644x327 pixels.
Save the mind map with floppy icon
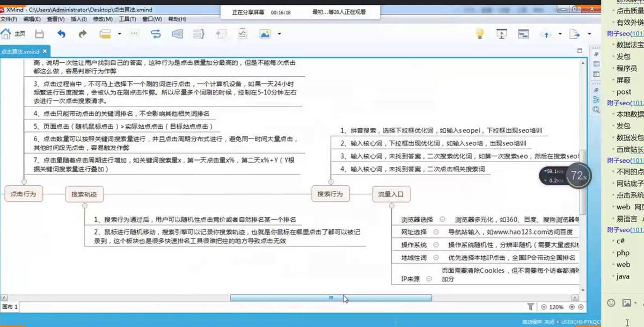[39, 34]
